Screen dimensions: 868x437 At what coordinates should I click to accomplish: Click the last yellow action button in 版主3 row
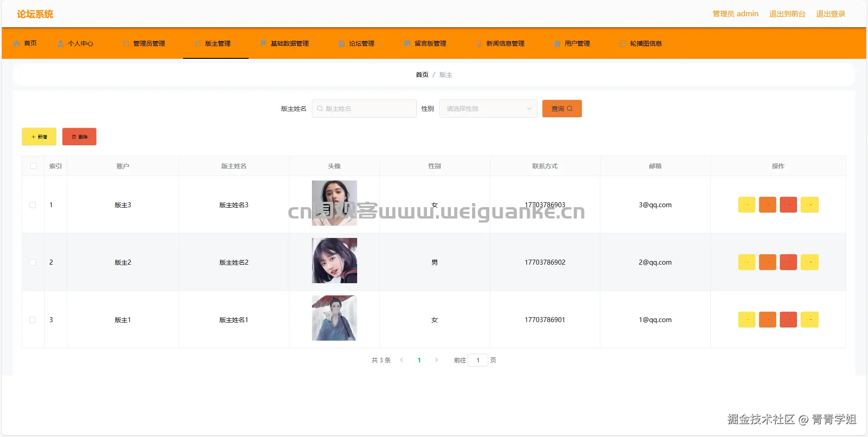pos(810,205)
